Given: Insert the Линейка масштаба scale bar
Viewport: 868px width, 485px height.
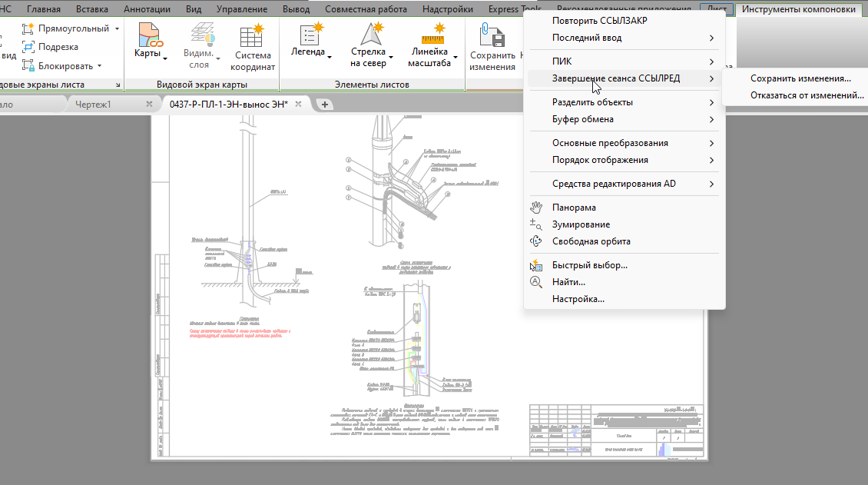Looking at the screenshot, I should coord(433,35).
